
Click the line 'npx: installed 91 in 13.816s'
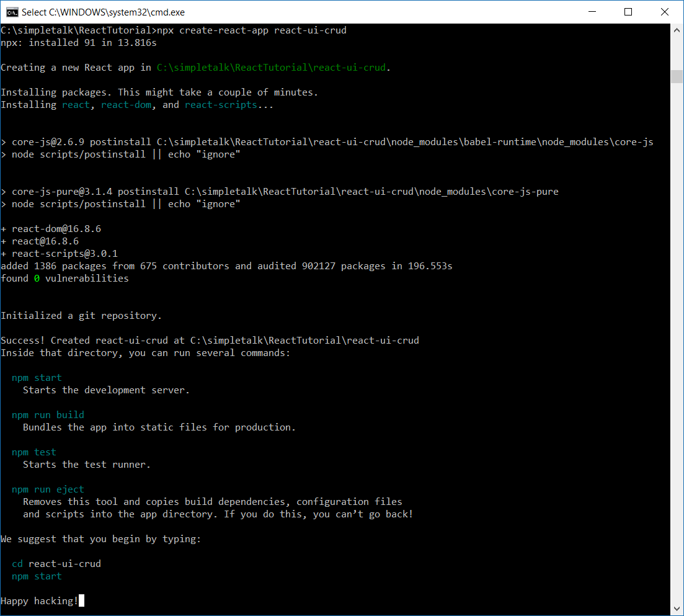point(79,43)
